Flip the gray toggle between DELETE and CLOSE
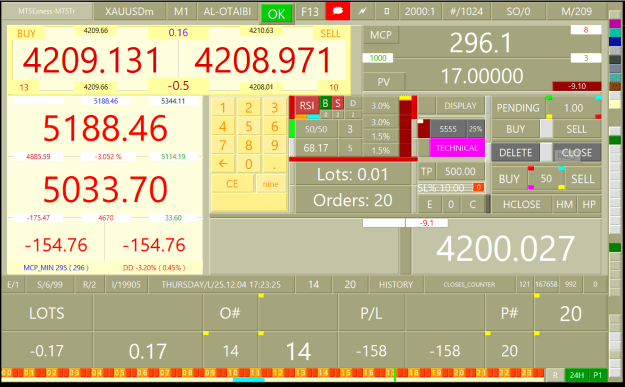625x387 pixels. (546, 153)
